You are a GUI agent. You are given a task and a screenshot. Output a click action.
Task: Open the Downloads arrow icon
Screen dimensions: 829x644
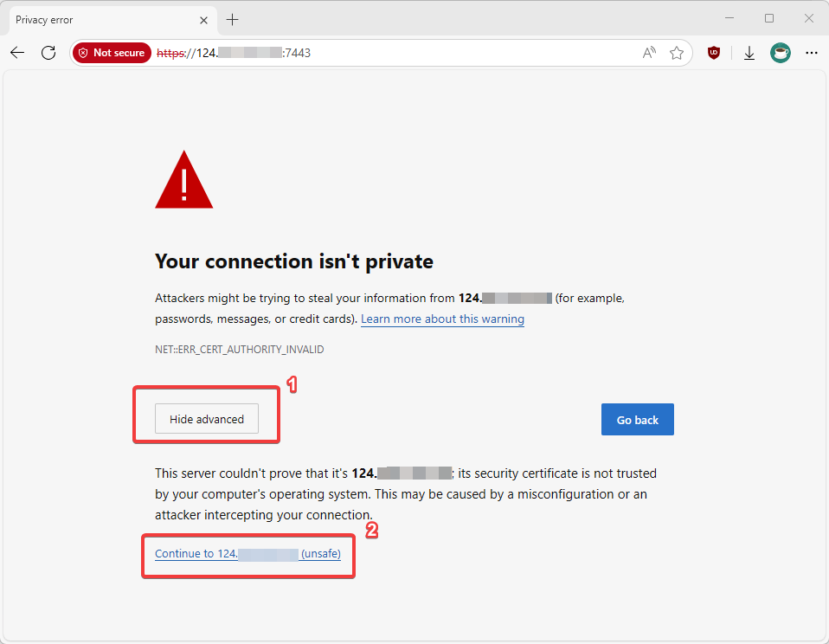tap(749, 52)
